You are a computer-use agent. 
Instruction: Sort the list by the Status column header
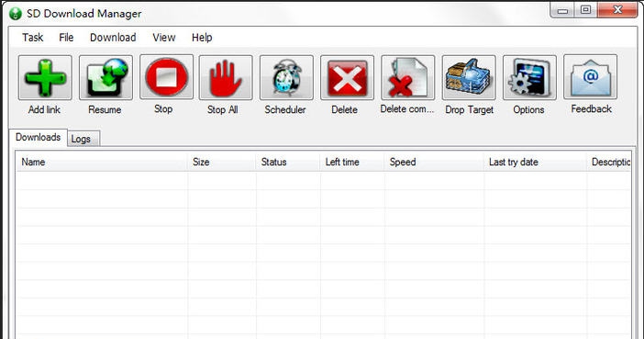(288, 162)
